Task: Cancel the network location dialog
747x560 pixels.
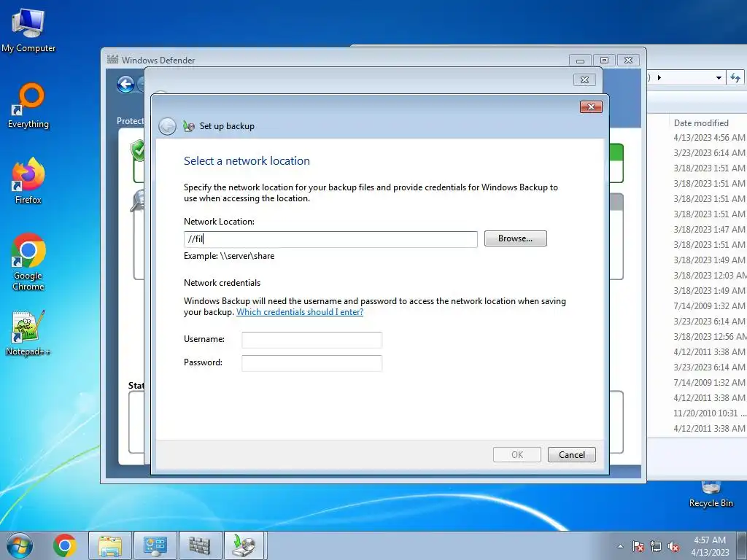Action: 572,455
